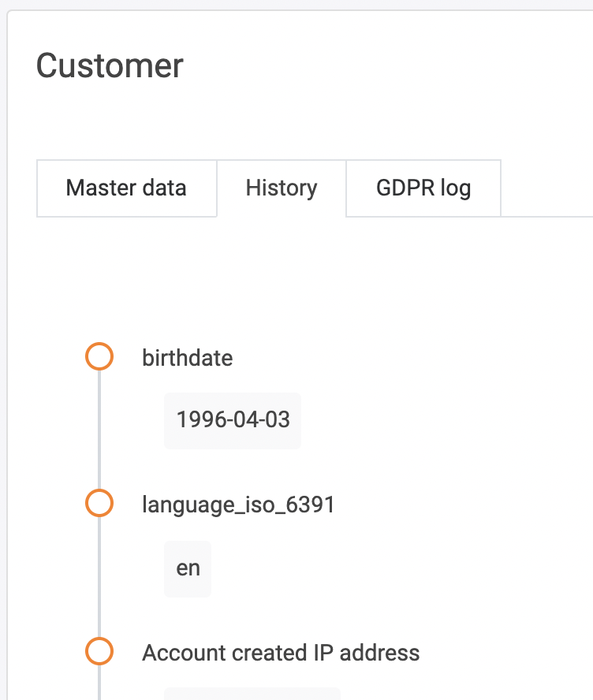Open the GDPR log tab
The image size is (593, 700).
coord(423,188)
